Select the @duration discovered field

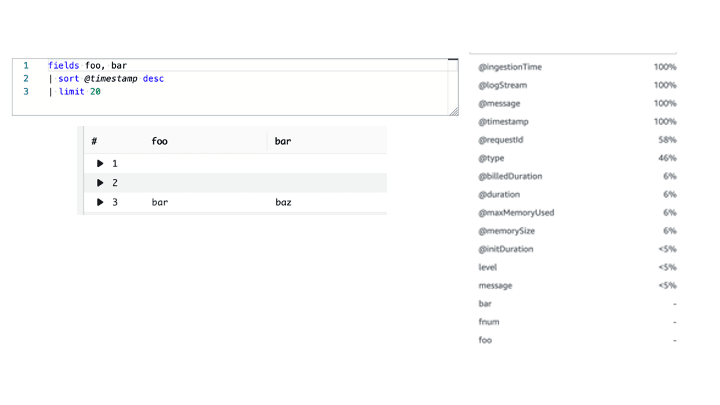[x=499, y=195]
